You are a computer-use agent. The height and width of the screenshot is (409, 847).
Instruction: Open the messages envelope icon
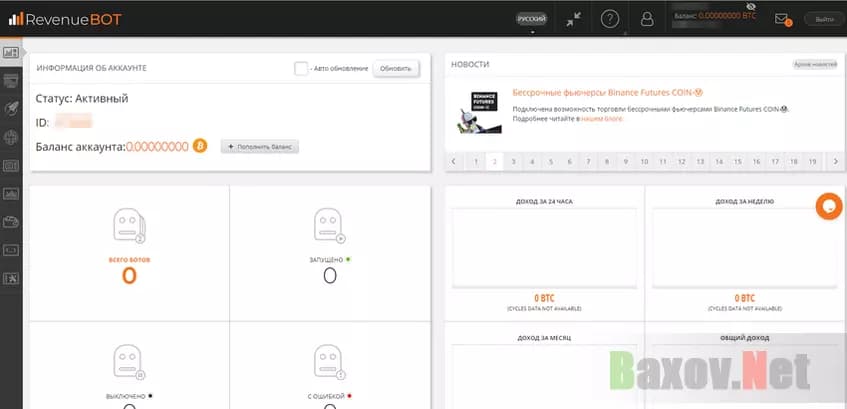point(782,19)
